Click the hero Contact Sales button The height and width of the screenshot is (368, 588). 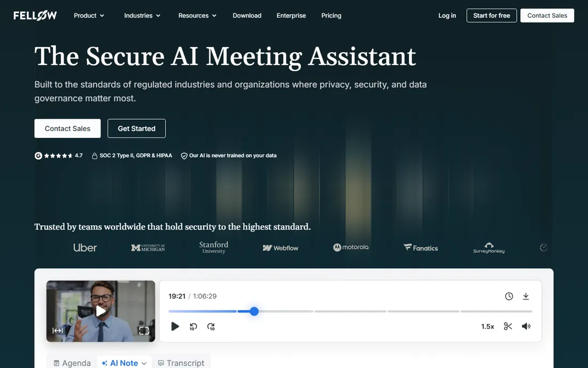click(67, 128)
